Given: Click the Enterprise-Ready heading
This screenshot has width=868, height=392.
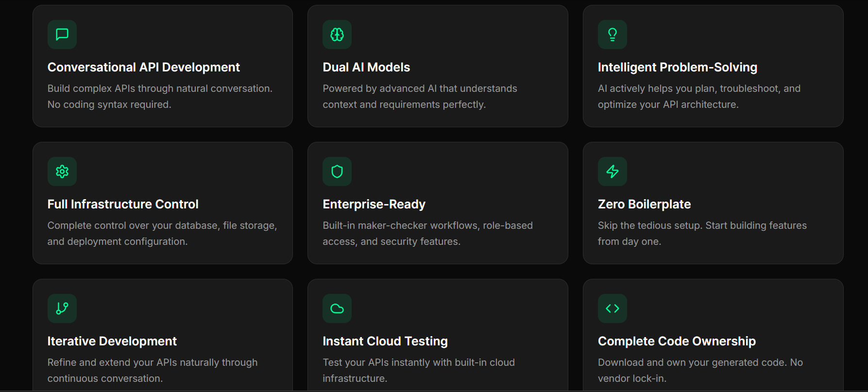Looking at the screenshot, I should (374, 204).
